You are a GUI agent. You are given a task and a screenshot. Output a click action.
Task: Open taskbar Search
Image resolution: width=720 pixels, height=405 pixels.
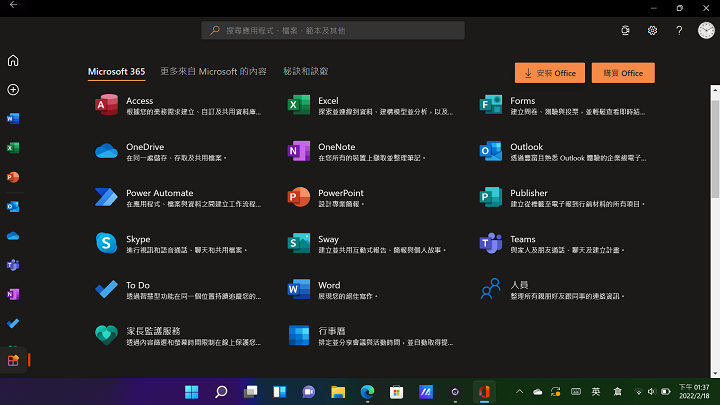tap(221, 392)
